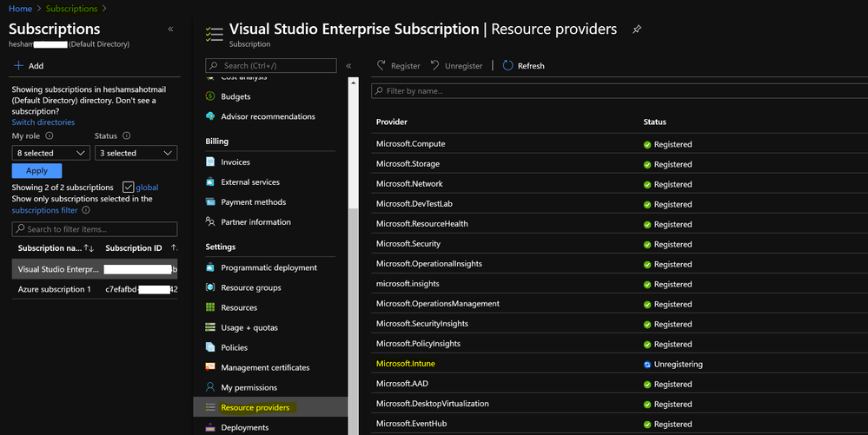
Task: Select the Microsoft.AAD provider
Action: pos(620,384)
